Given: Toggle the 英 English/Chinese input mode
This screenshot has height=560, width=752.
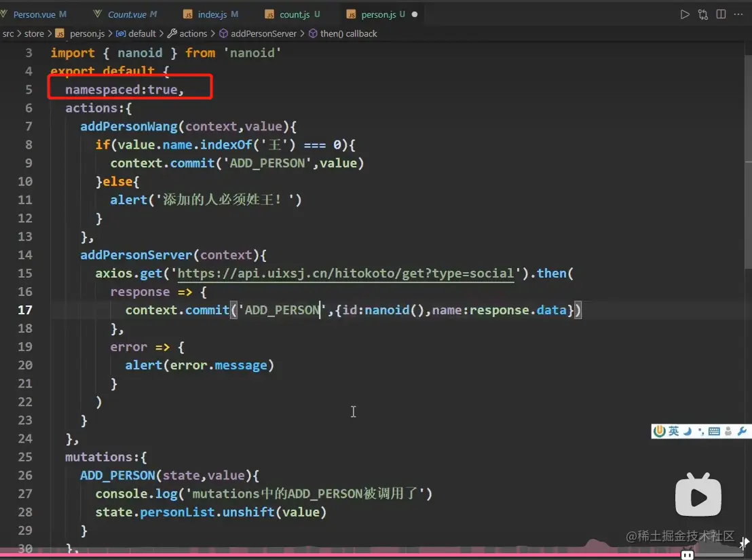Looking at the screenshot, I should [674, 431].
